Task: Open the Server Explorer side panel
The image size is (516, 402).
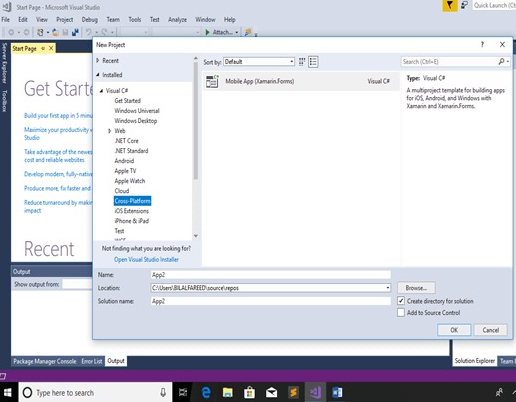Action: pos(4,63)
